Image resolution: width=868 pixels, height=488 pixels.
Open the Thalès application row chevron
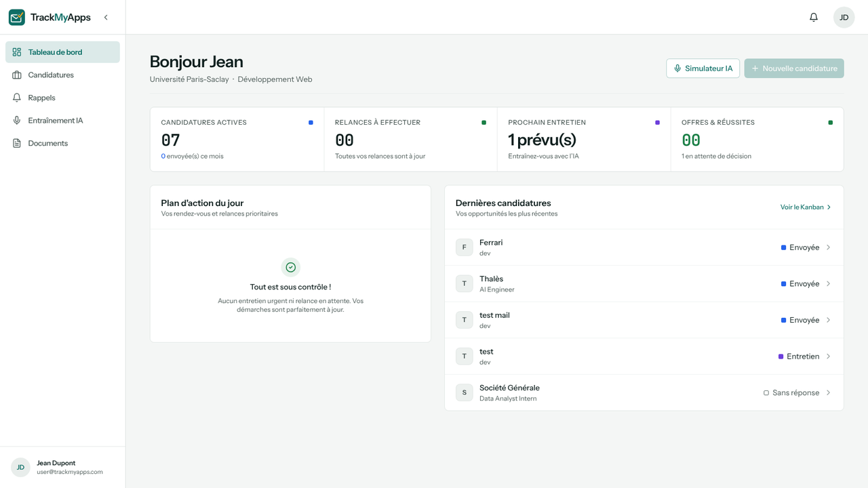829,284
